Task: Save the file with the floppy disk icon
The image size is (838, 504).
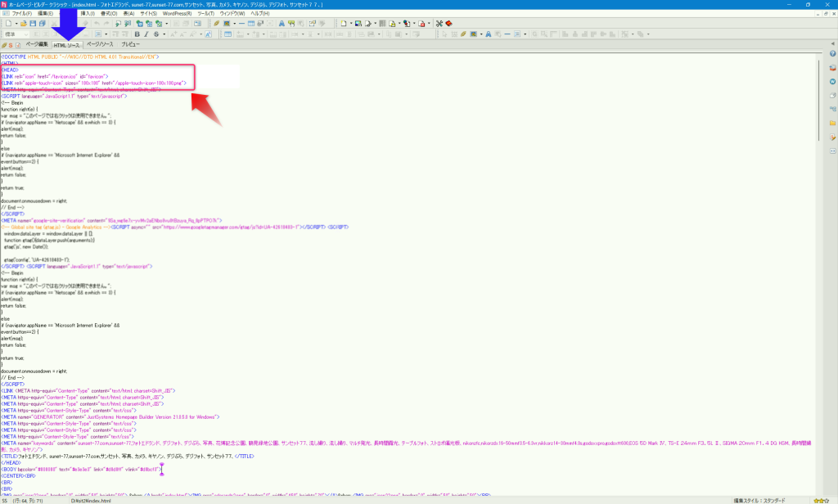Action: [x=33, y=24]
